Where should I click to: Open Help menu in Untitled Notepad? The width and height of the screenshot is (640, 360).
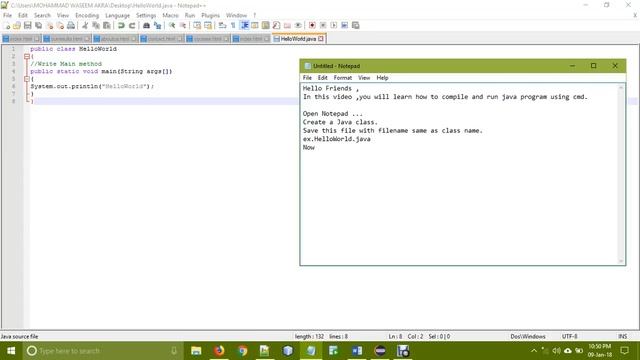(x=382, y=78)
